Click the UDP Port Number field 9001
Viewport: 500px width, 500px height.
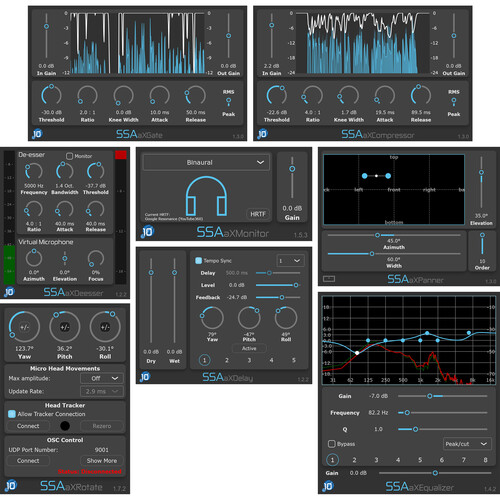tap(102, 450)
